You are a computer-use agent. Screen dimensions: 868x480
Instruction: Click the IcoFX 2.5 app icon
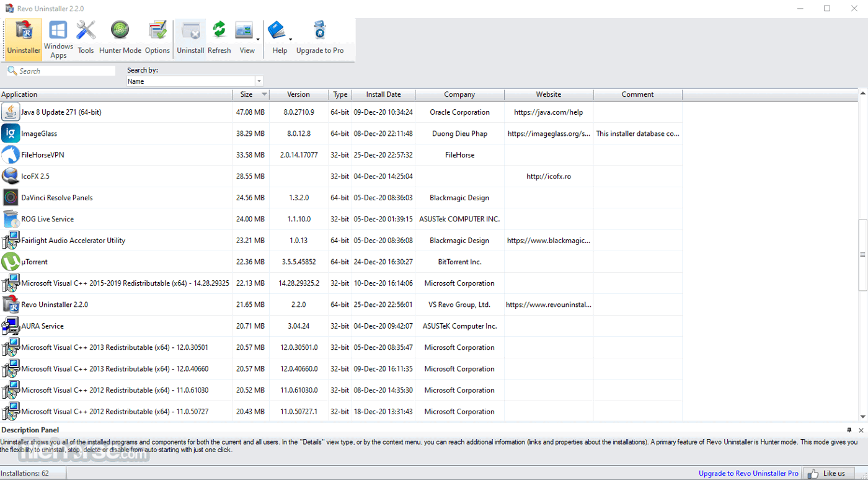pyautogui.click(x=11, y=176)
